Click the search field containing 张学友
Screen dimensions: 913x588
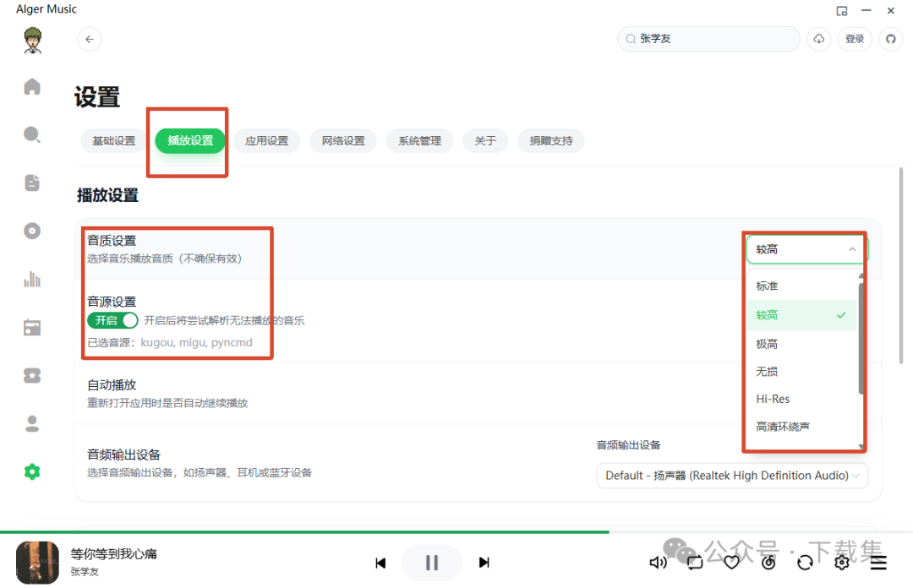click(708, 39)
